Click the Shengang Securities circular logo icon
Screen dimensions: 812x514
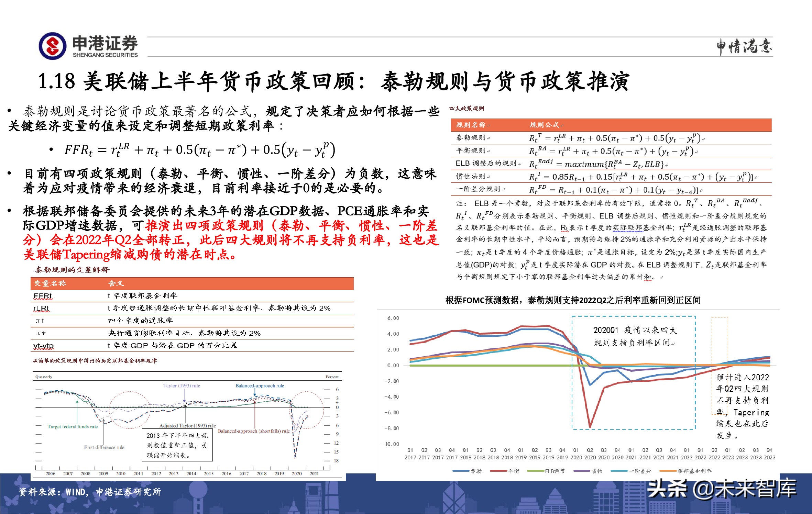[x=53, y=46]
